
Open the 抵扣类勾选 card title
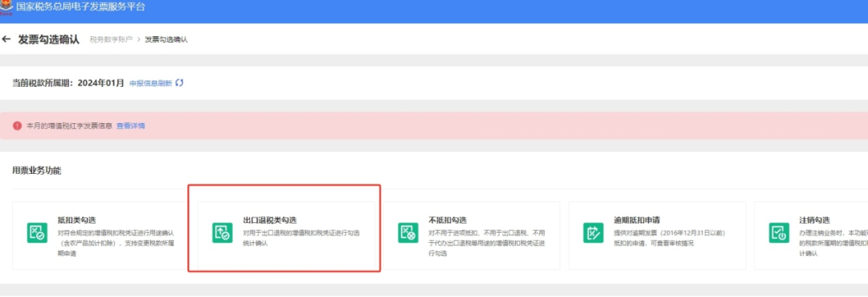tap(77, 220)
